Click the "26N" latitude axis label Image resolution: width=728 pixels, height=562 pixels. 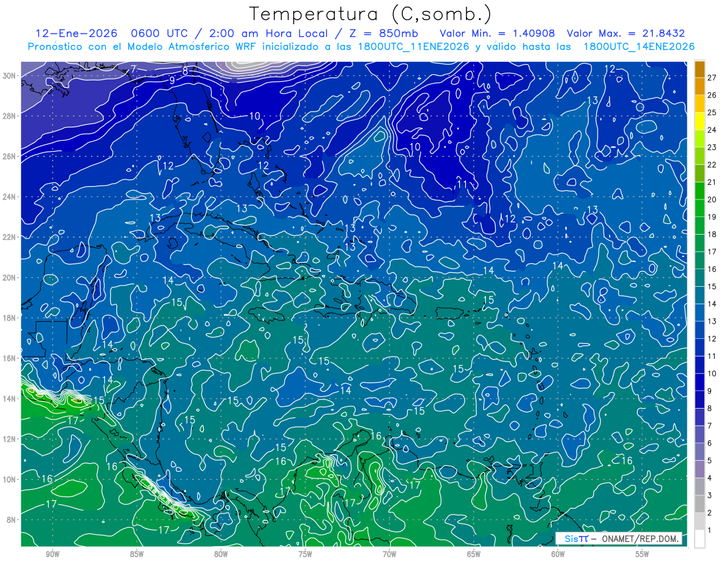9,156
